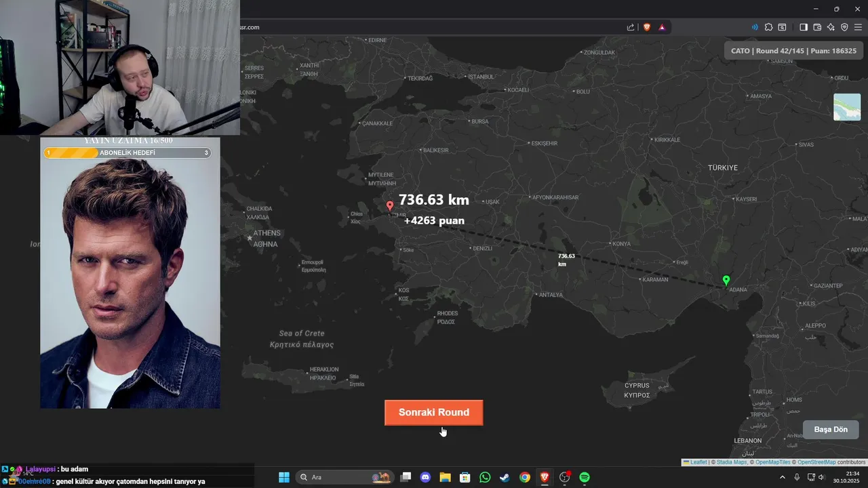
Task: Click the Sonraki Round button
Action: pos(434,412)
